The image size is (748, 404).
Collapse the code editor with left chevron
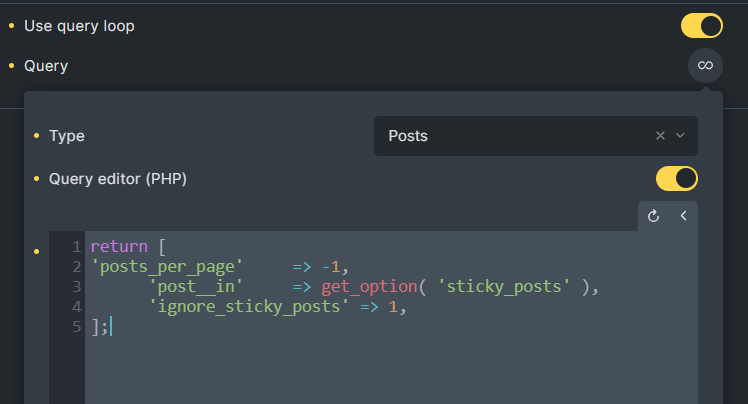(683, 216)
